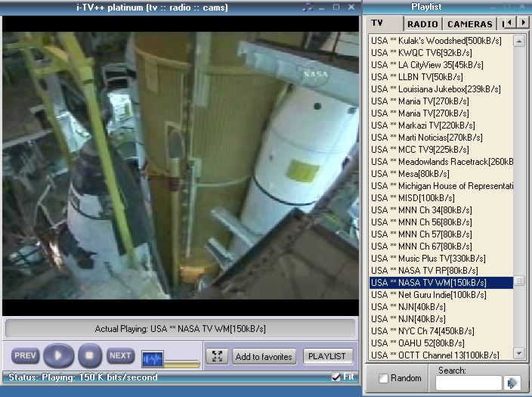The width and height of the screenshot is (532, 397).
Task: Select USA ** LA CityView 35[45kB/s]
Action: 441,65
